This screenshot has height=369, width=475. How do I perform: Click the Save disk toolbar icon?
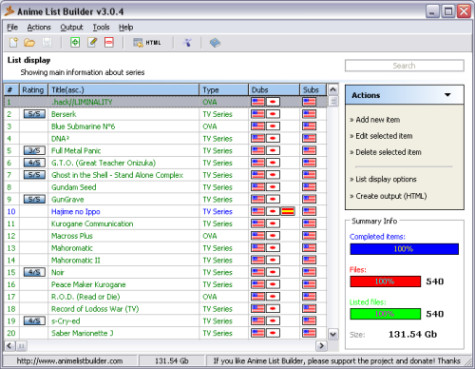pos(47,43)
